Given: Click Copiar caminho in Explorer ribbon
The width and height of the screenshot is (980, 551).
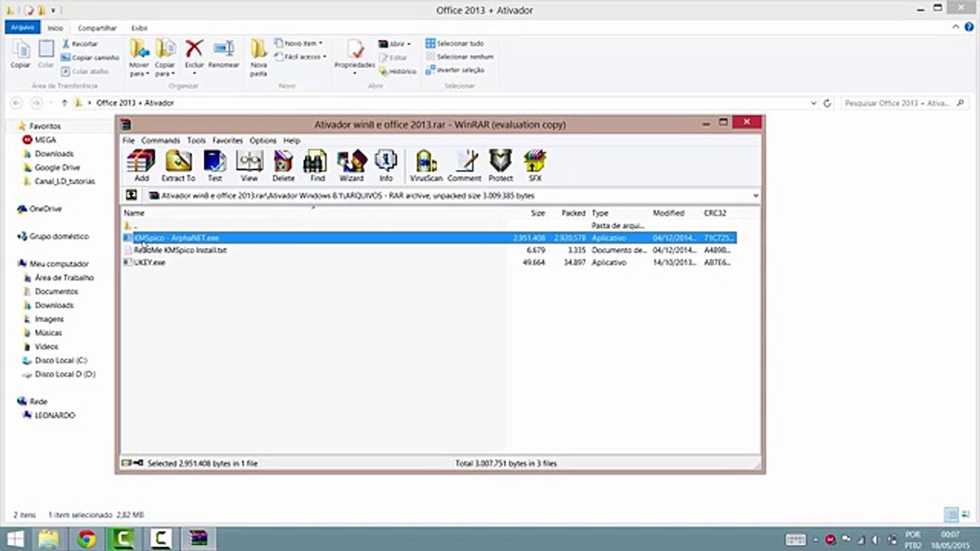Looking at the screenshot, I should [90, 57].
